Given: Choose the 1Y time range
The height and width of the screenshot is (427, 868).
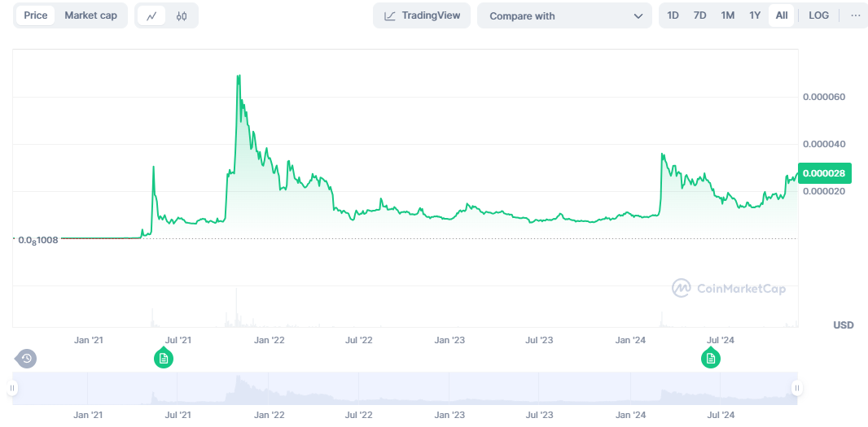Looking at the screenshot, I should [x=755, y=15].
